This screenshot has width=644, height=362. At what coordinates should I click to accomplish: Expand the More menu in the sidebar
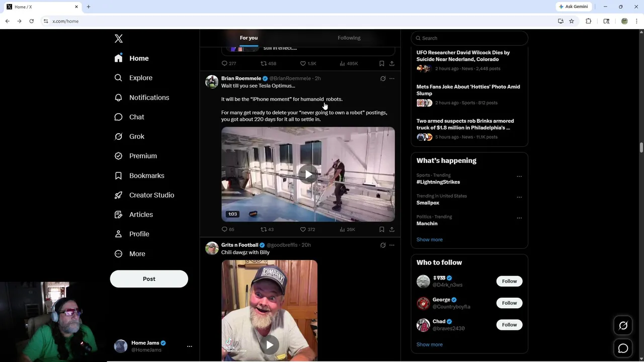pos(130,254)
